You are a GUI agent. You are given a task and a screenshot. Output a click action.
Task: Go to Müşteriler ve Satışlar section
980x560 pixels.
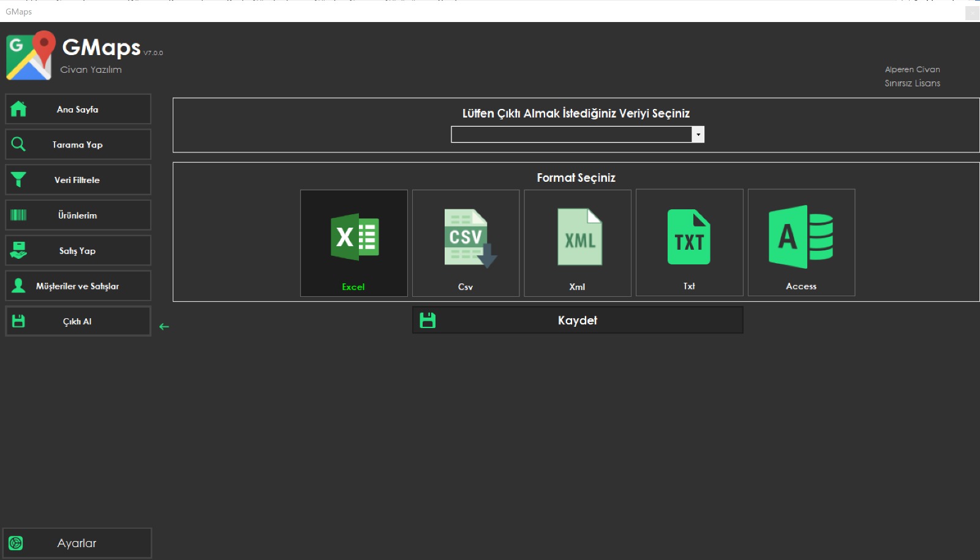(x=78, y=286)
